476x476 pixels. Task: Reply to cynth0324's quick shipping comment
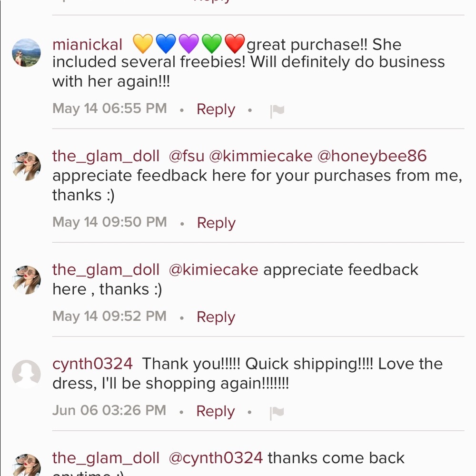215,411
